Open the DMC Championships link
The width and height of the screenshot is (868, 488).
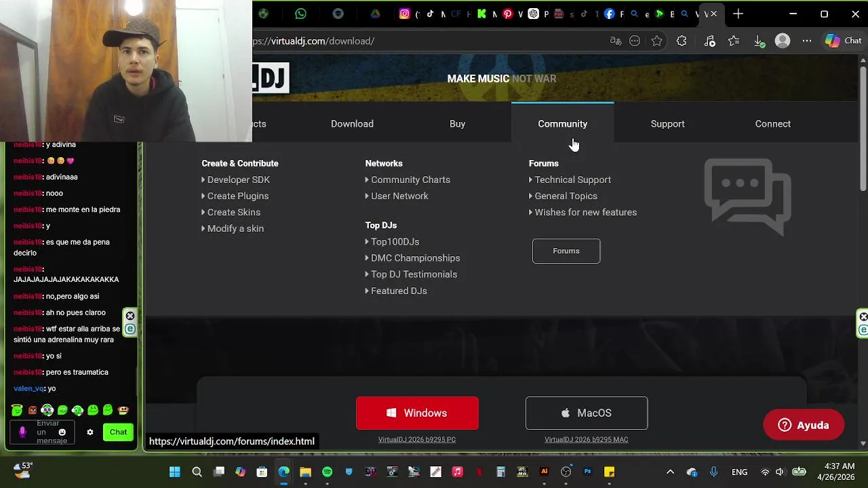point(414,258)
